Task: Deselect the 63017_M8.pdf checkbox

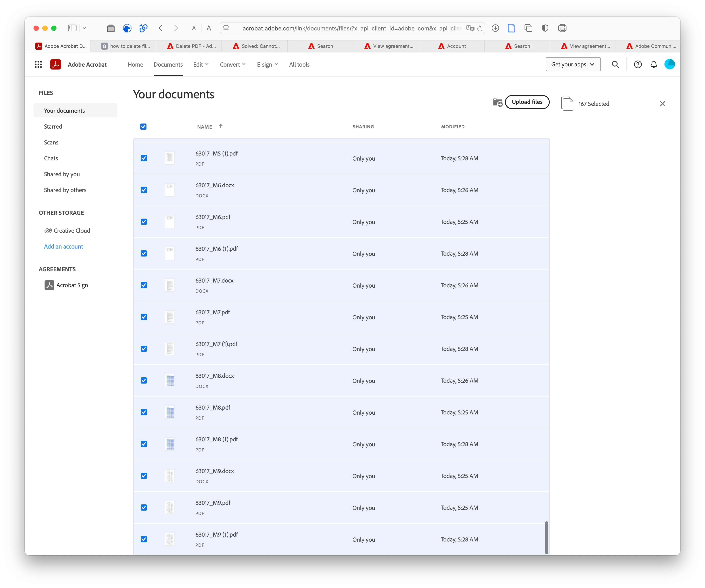Action: coord(144,412)
